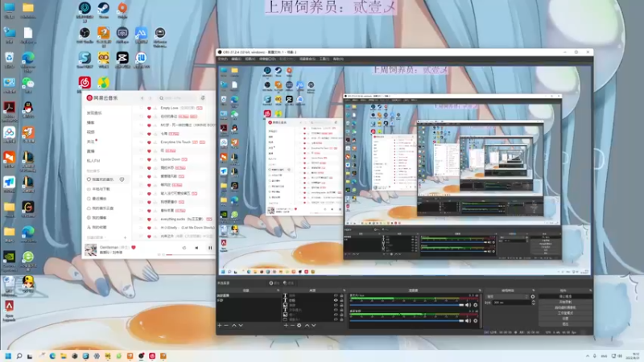The image size is (644, 362).
Task: Open the QQ penguin desktop shortcut
Action: (x=28, y=108)
